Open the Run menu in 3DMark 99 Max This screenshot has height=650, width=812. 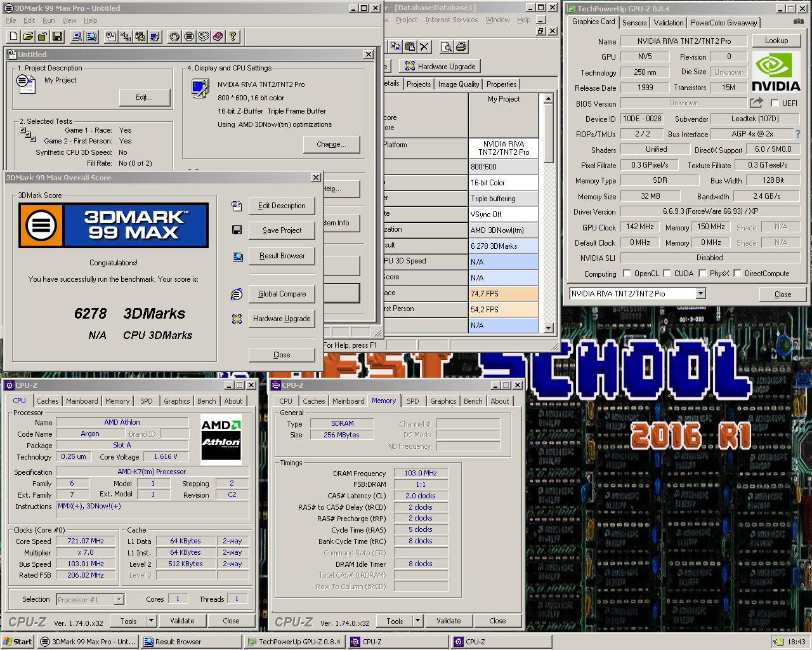49,20
